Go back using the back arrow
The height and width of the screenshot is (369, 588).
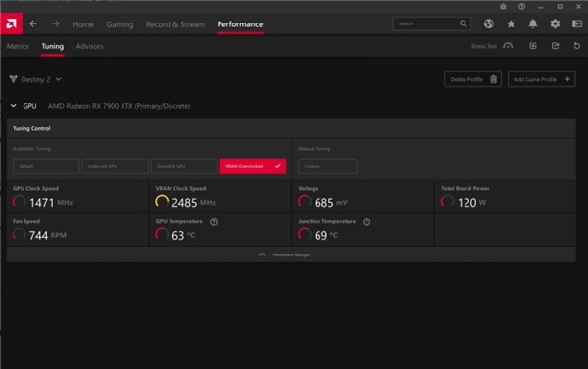[x=33, y=23]
